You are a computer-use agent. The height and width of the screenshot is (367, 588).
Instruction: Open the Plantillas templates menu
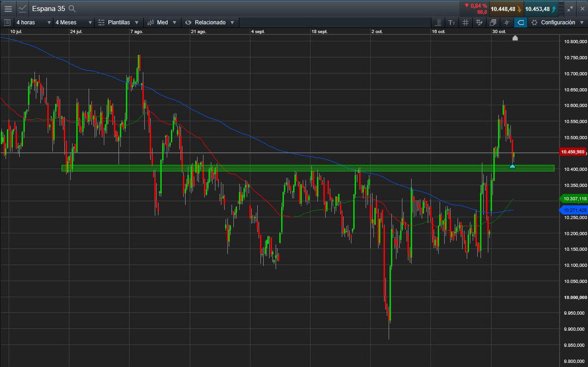coord(119,23)
